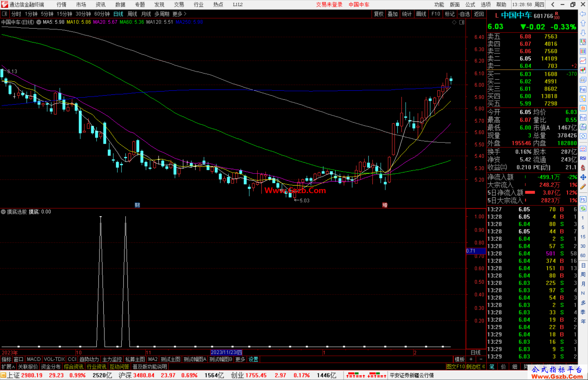Open 模板 template dropdown
This screenshot has height=380, width=588.
click(x=460, y=359)
